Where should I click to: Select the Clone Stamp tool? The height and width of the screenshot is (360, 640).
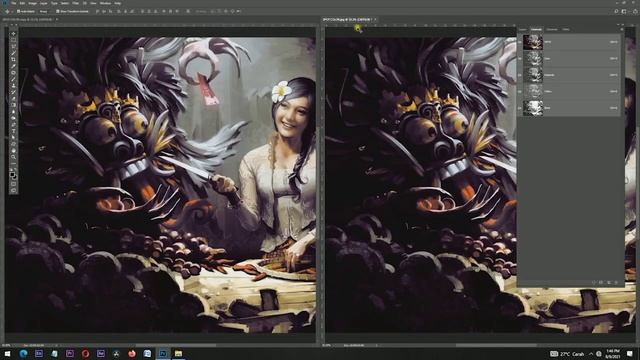click(x=13, y=85)
